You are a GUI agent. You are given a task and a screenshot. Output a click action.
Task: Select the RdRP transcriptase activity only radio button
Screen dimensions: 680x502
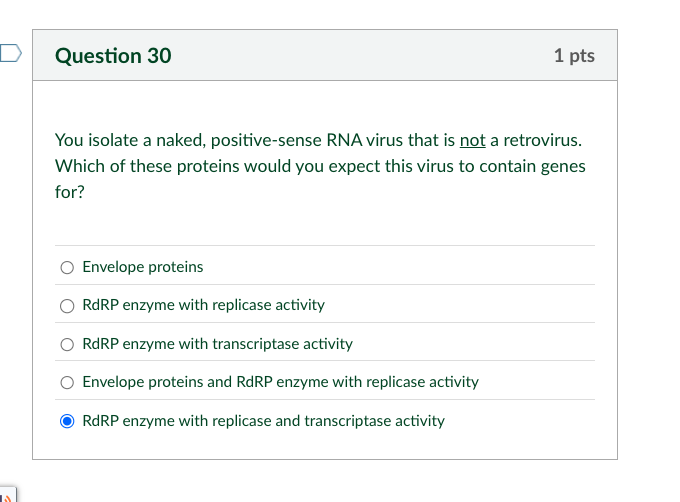coord(67,344)
